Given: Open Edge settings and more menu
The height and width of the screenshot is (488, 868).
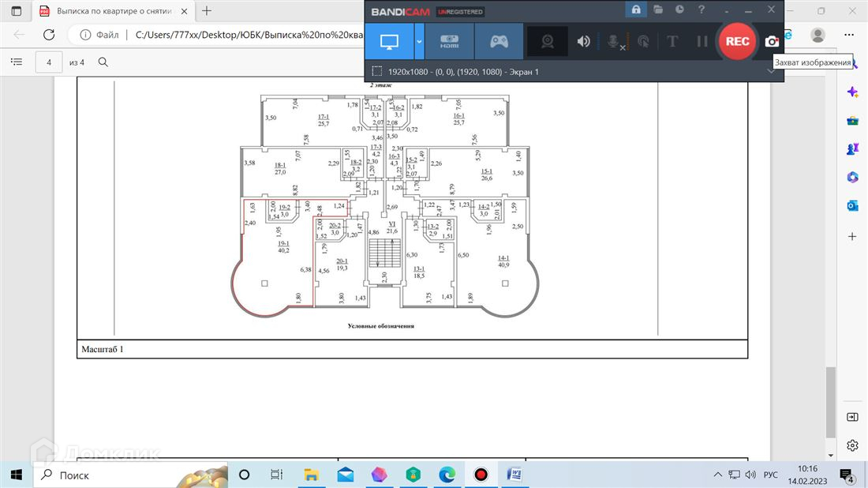Looking at the screenshot, I should point(848,35).
